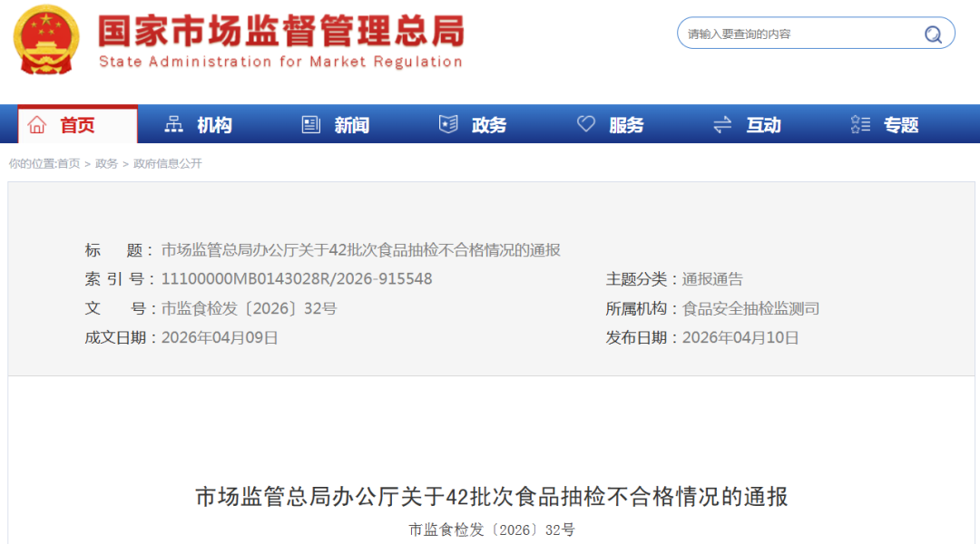This screenshot has width=980, height=544.
Task: Click the book icon beside 政务
Action: pyautogui.click(x=448, y=125)
